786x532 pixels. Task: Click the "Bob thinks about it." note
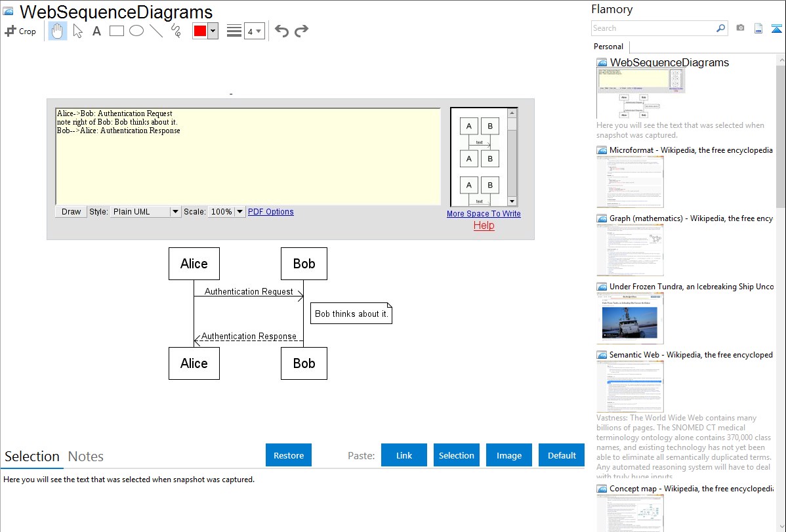tap(352, 314)
